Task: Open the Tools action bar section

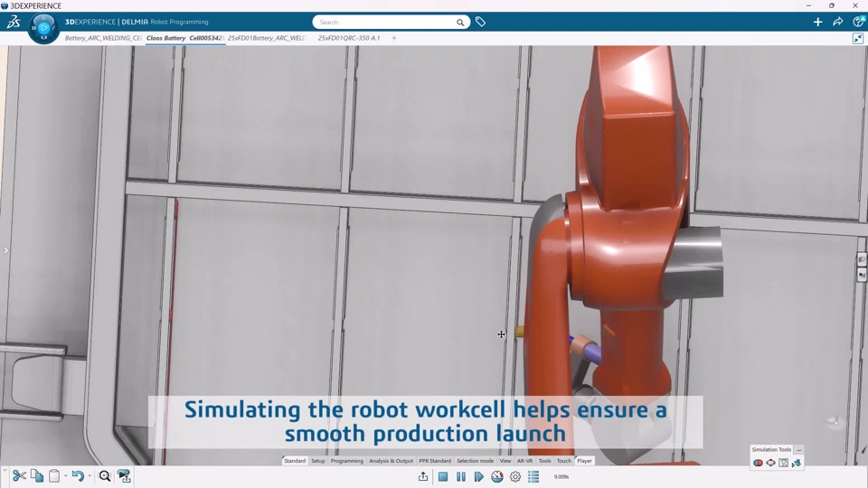Action: pos(544,461)
